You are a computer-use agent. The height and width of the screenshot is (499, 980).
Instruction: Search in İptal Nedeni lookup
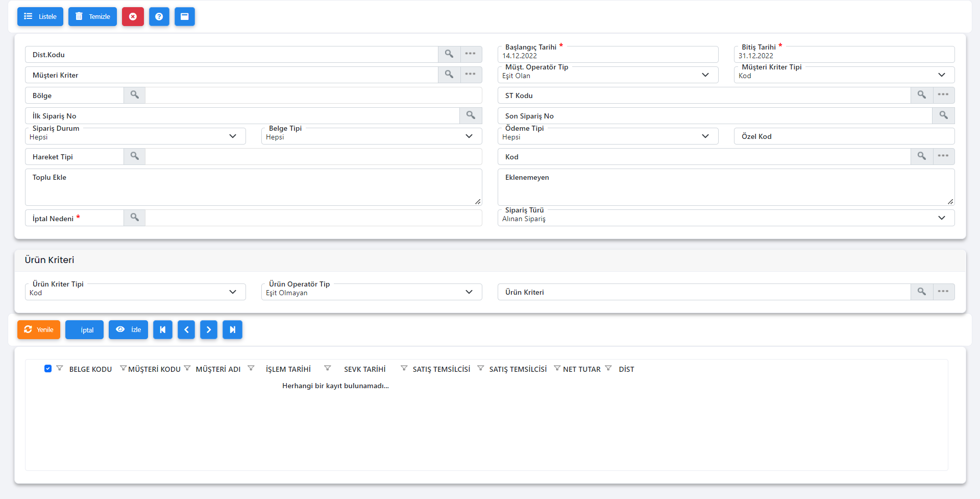[135, 218]
